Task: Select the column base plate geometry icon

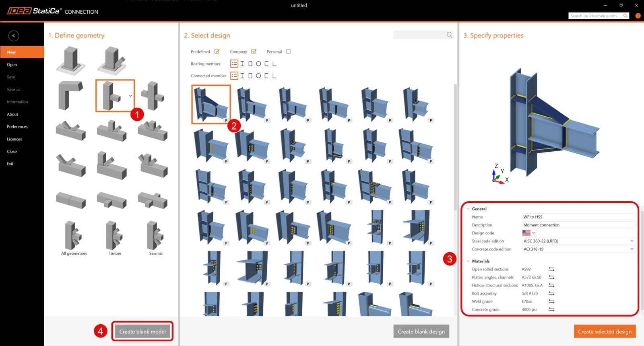Action: (x=71, y=60)
